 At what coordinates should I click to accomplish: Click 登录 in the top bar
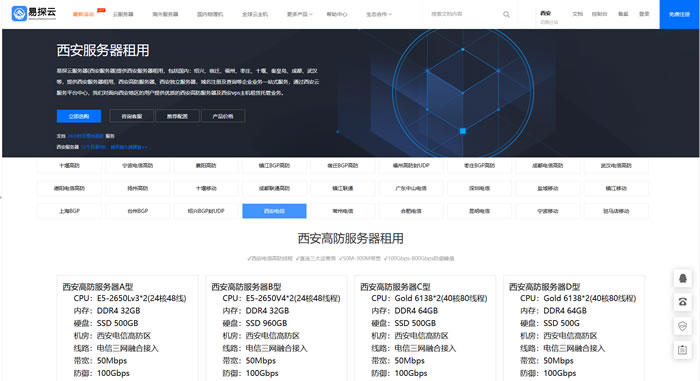[x=644, y=14]
